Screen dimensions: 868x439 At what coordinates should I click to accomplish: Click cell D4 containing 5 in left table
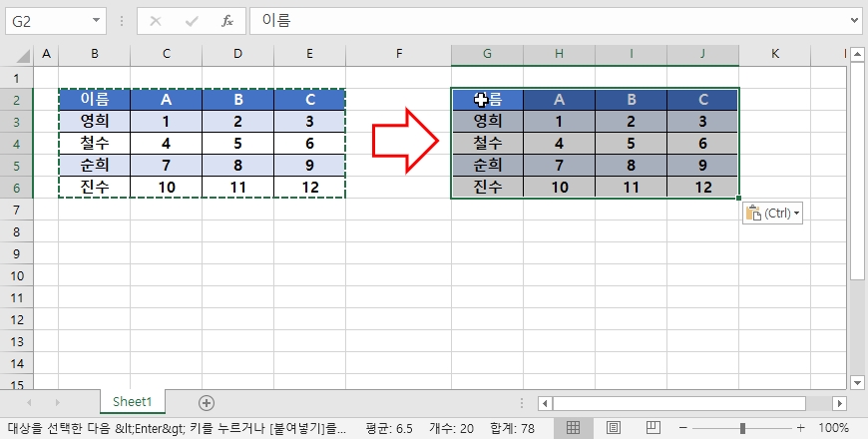[237, 144]
